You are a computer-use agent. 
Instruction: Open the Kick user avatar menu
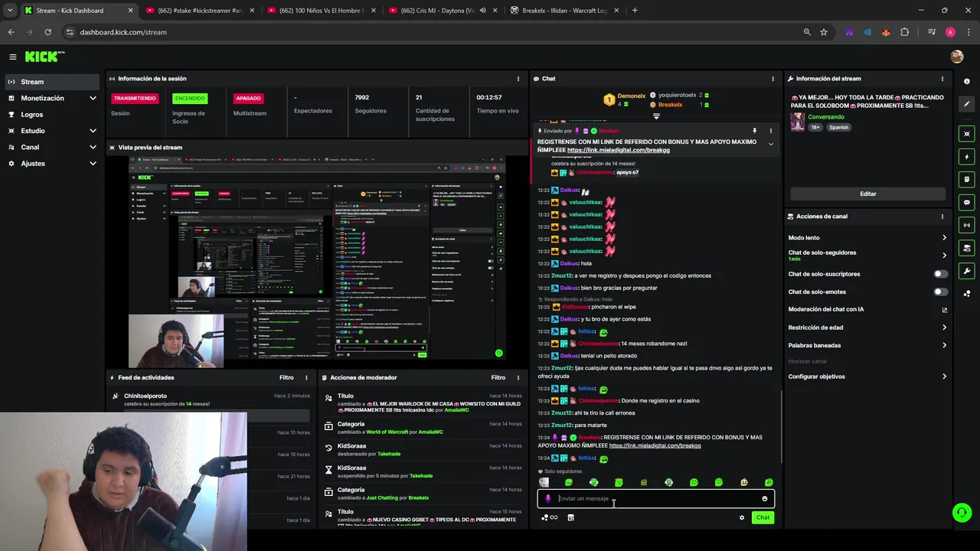(x=956, y=57)
